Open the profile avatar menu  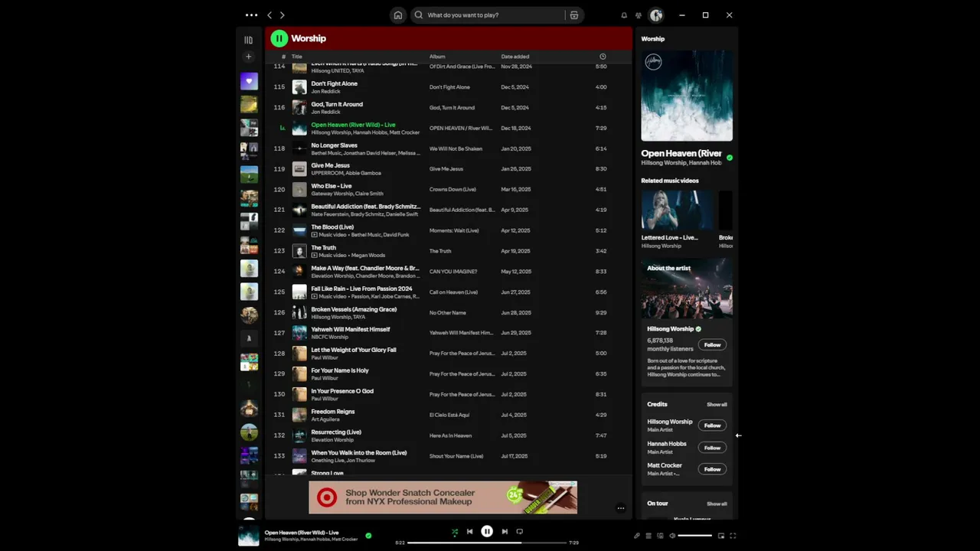[x=656, y=15]
